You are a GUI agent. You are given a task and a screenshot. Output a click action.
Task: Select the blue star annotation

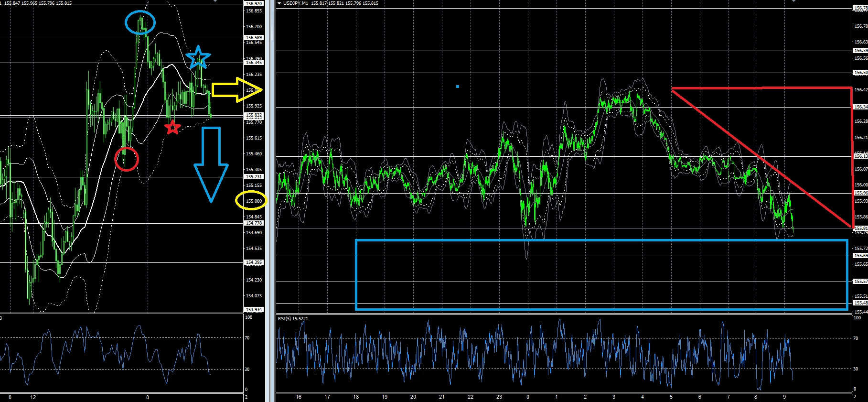pos(198,58)
